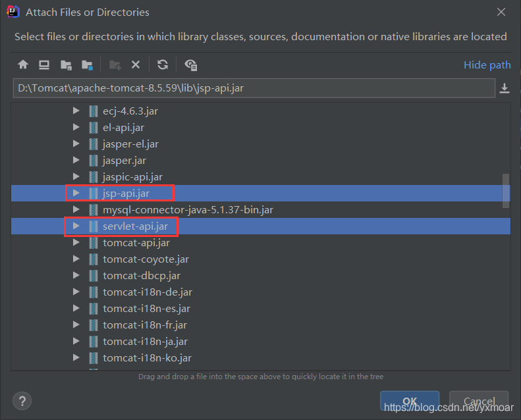Open recent paths history dropdown
The width and height of the screenshot is (521, 420).
pos(505,88)
